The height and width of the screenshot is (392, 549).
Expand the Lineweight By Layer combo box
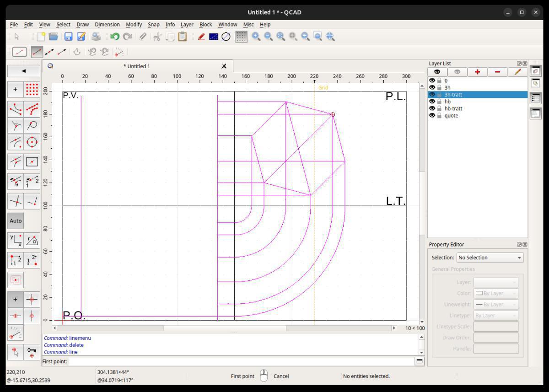(x=496, y=304)
